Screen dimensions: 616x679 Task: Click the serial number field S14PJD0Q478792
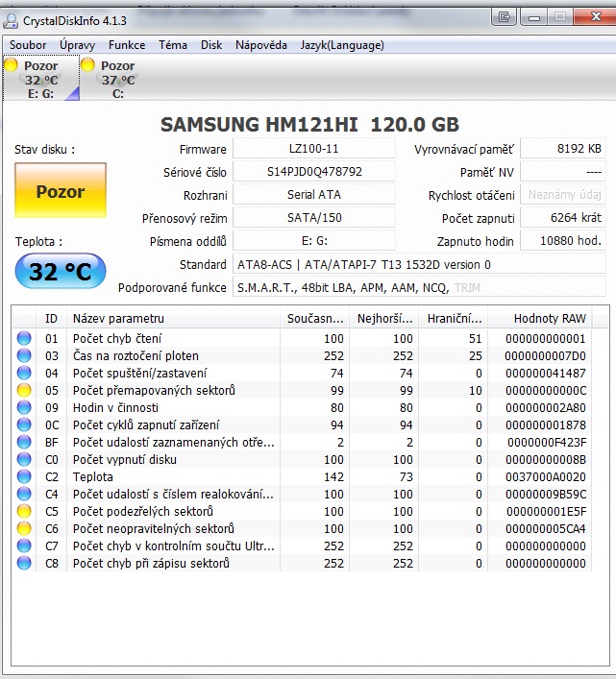[314, 172]
